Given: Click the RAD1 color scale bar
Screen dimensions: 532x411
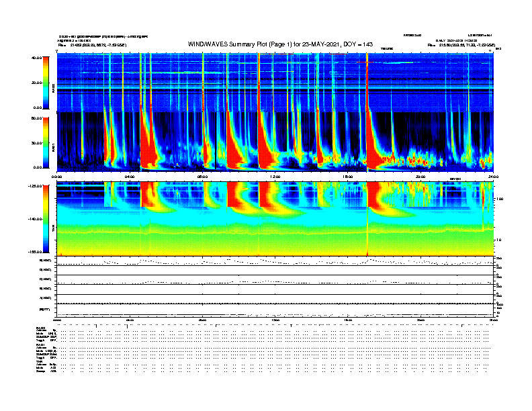Looking at the screenshot, I should click(x=46, y=143).
